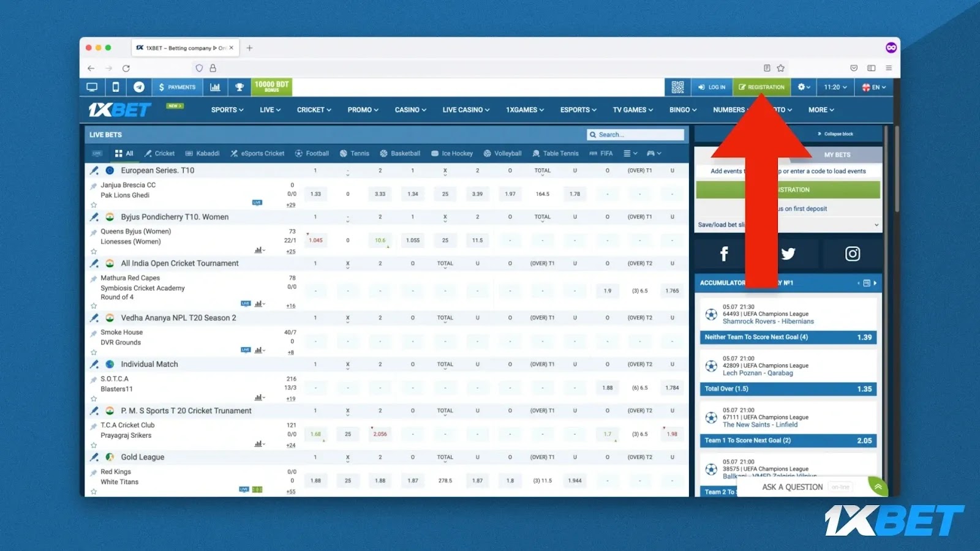Open new browser tab with plus icon
The width and height of the screenshot is (980, 551).
[x=249, y=48]
